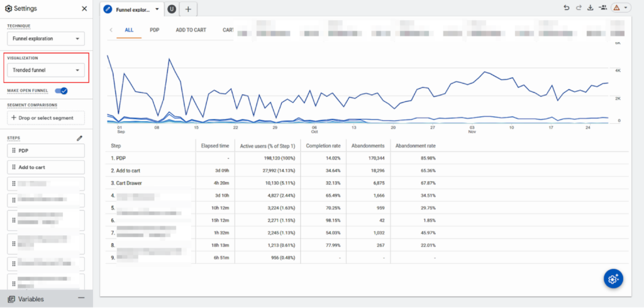
Task: Edit the steps using the pencil icon
Action: coord(80,138)
